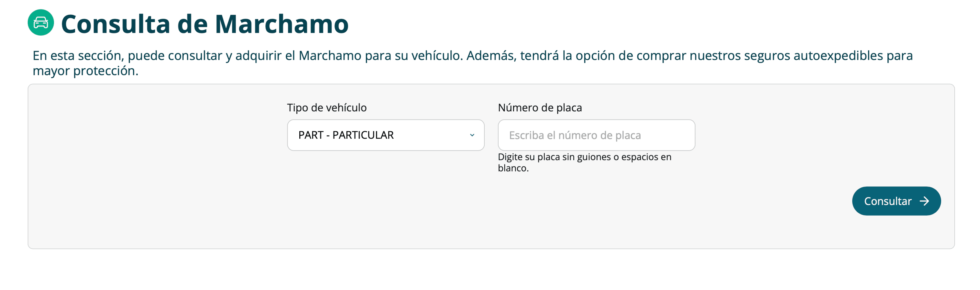980x290 pixels.
Task: Click the 'Tipo de vehículo' label
Action: 327,108
